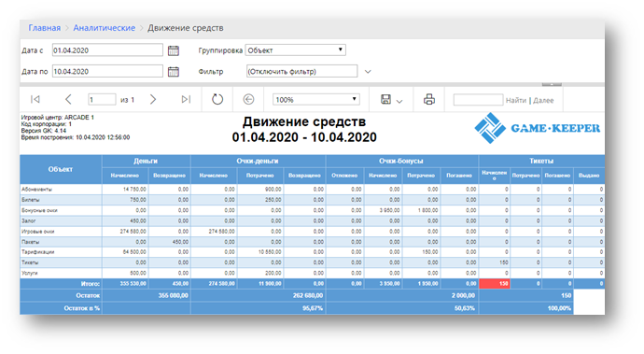The height and width of the screenshot is (354, 644).
Task: Click the 'Объект' column header
Action: [x=61, y=169]
